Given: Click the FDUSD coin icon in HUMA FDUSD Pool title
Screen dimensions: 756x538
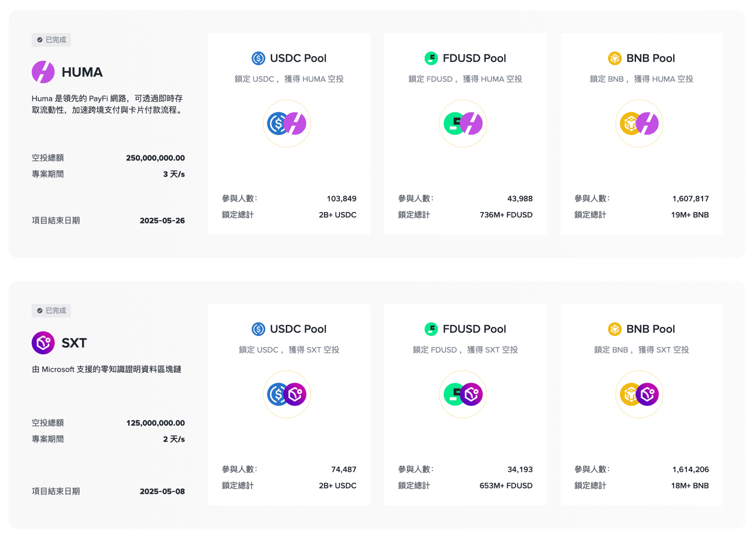Looking at the screenshot, I should 431,58.
